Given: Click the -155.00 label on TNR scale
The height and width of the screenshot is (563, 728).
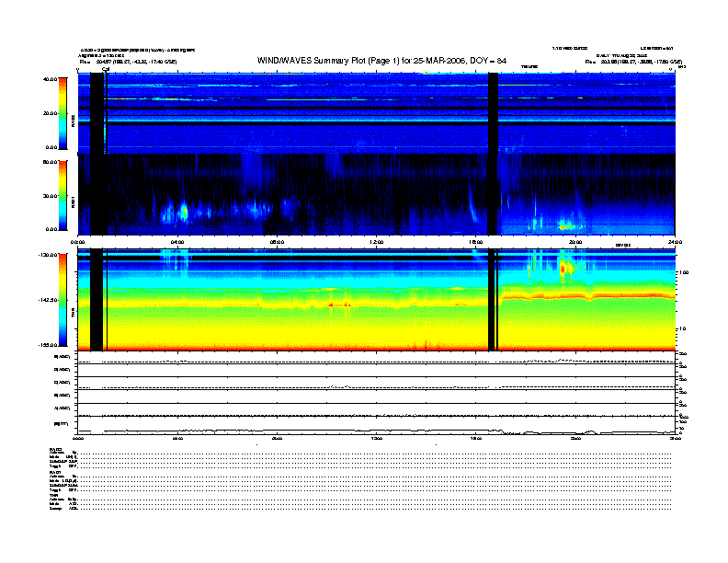Looking at the screenshot, I should click(x=48, y=345).
